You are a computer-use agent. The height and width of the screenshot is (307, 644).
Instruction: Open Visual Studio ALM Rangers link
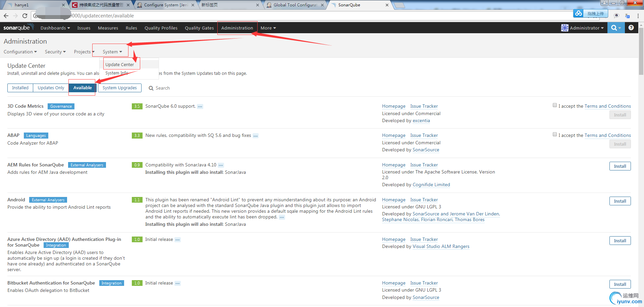(441, 247)
